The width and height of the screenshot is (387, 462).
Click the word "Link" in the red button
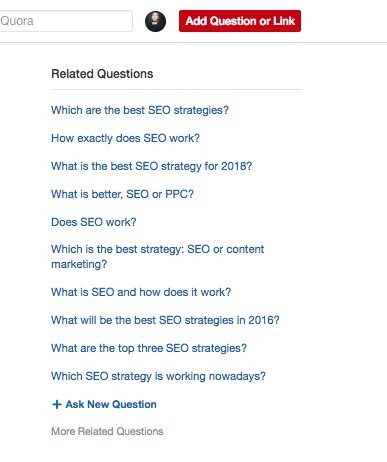[284, 21]
